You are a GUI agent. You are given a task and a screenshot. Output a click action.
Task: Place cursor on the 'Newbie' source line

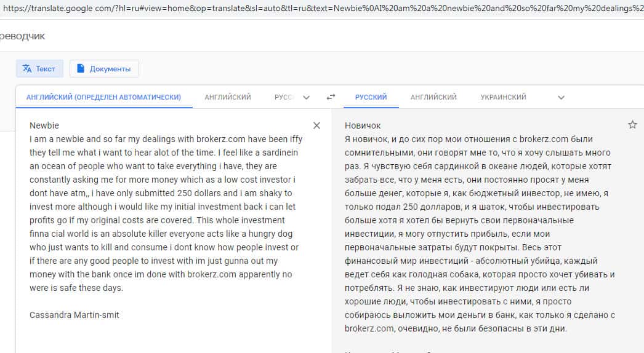43,125
